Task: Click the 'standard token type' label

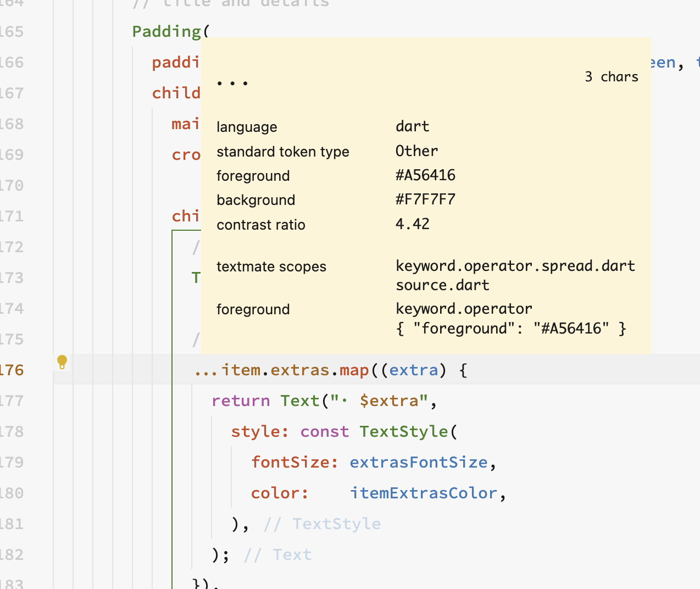Action: [283, 152]
